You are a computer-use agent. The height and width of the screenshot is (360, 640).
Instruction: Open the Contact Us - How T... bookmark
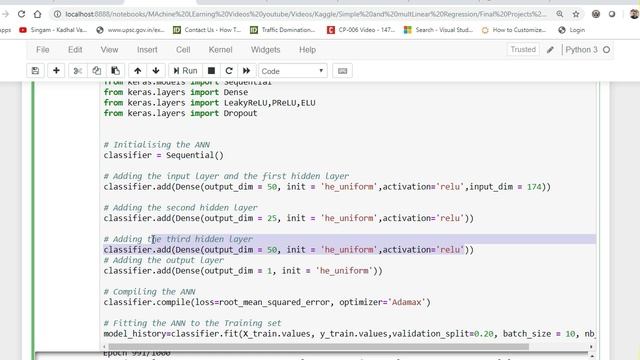(x=207, y=30)
